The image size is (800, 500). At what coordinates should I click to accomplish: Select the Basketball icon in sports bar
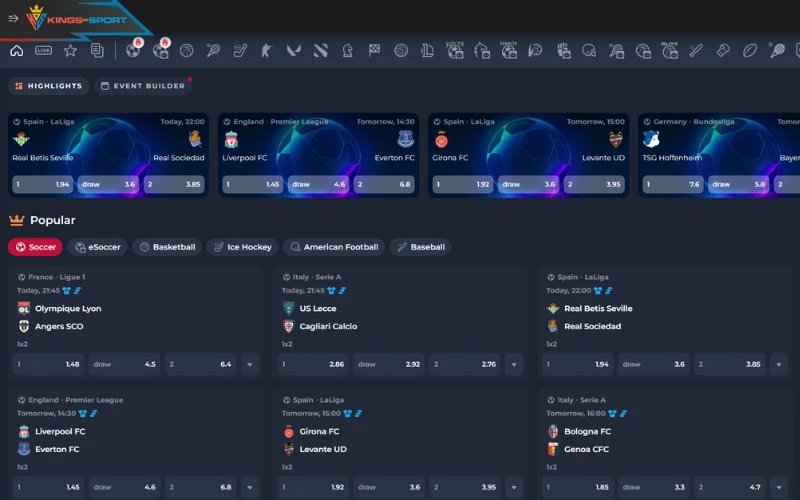pos(187,51)
